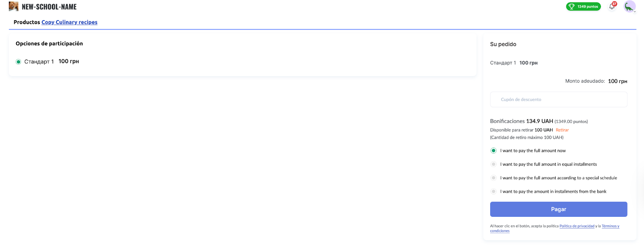Select installments from the bank option
The width and height of the screenshot is (644, 247).
tap(493, 192)
